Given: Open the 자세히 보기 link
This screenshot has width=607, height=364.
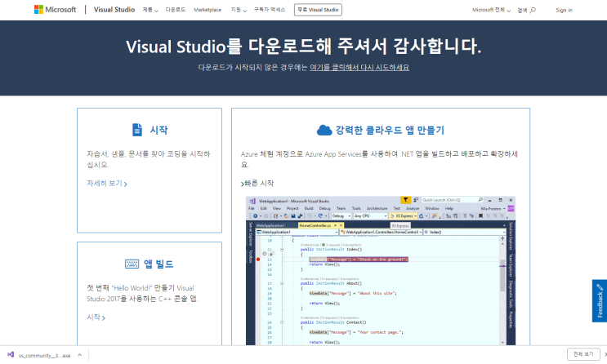Looking at the screenshot, I should pyautogui.click(x=107, y=184).
